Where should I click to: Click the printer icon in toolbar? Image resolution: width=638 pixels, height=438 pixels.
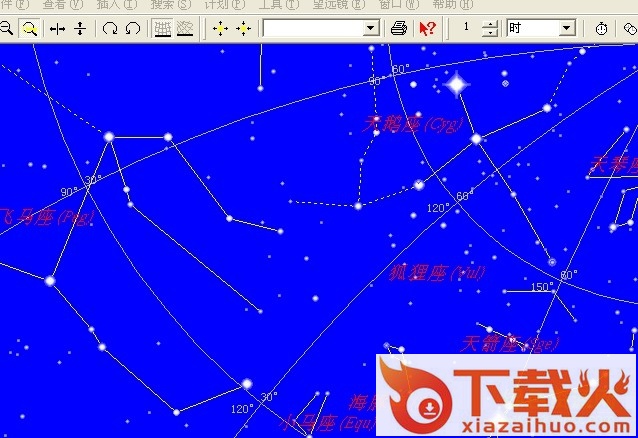(x=398, y=29)
